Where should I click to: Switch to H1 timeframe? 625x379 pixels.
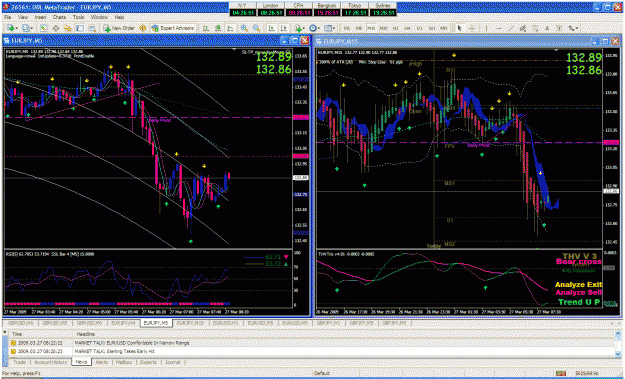click(395, 28)
